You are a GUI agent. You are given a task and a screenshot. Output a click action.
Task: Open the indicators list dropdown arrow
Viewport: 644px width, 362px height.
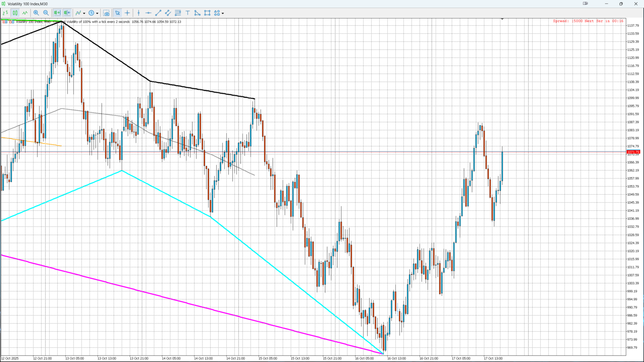(84, 13)
